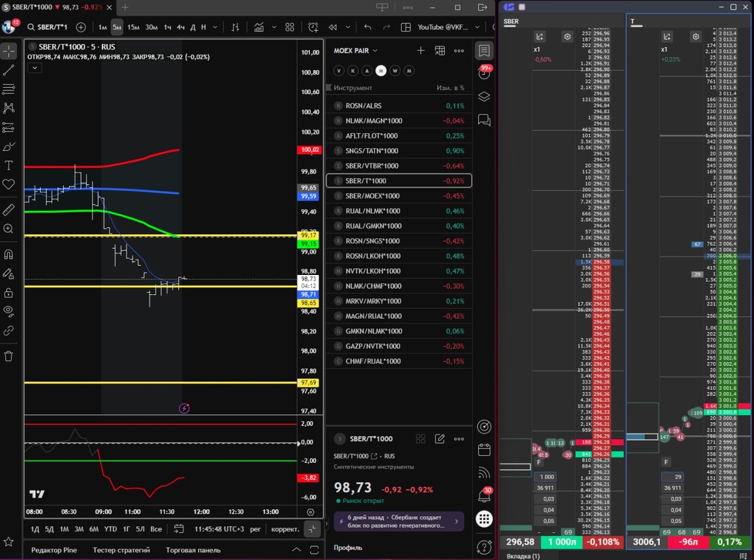754x560 pixels.
Task: Collapse the chart legend with the chevron
Action: click(x=35, y=68)
